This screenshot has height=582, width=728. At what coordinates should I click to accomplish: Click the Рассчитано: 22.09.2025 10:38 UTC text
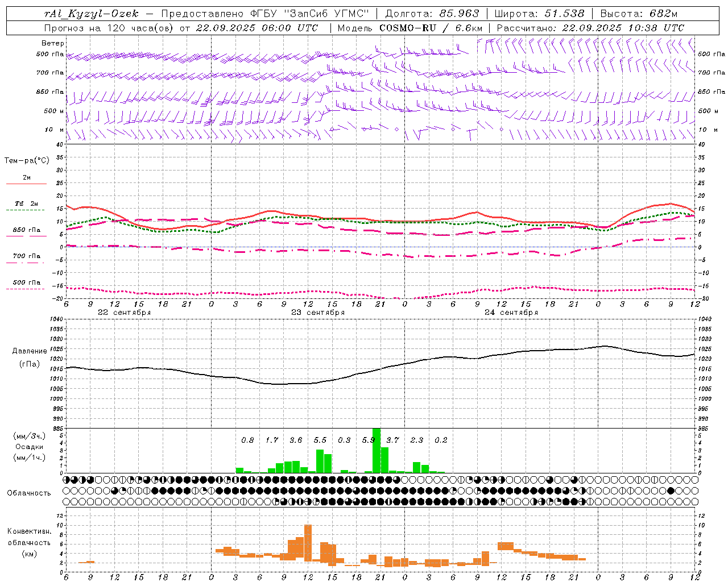[591, 28]
